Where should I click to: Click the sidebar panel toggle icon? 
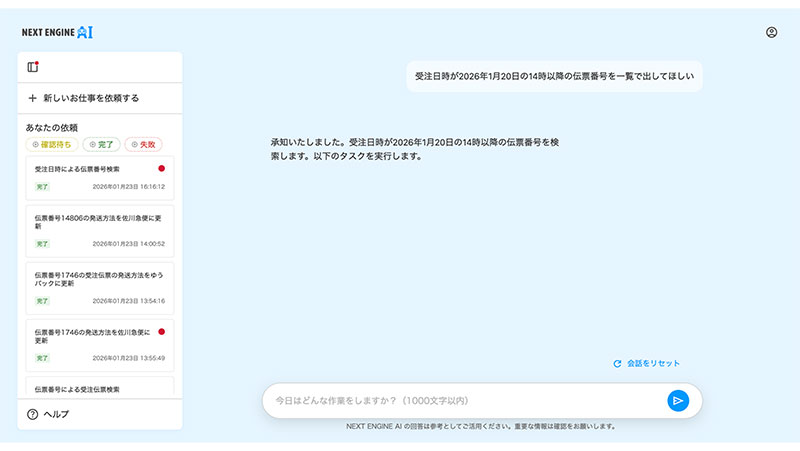tap(33, 67)
